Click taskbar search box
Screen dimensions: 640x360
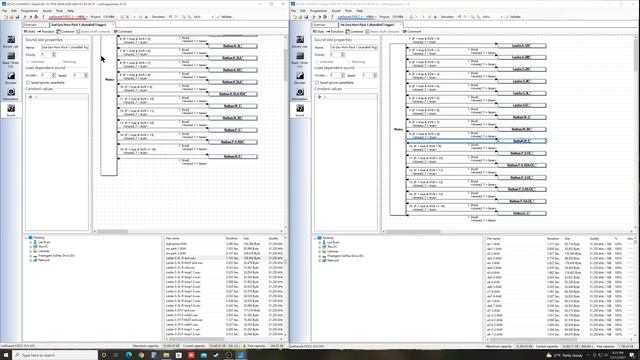coord(55,355)
